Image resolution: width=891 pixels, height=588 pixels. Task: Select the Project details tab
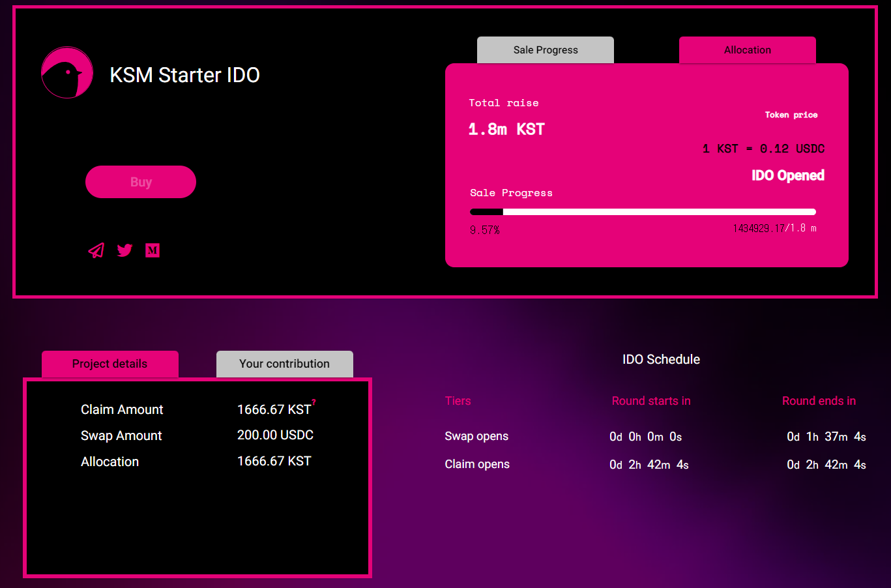(x=110, y=364)
